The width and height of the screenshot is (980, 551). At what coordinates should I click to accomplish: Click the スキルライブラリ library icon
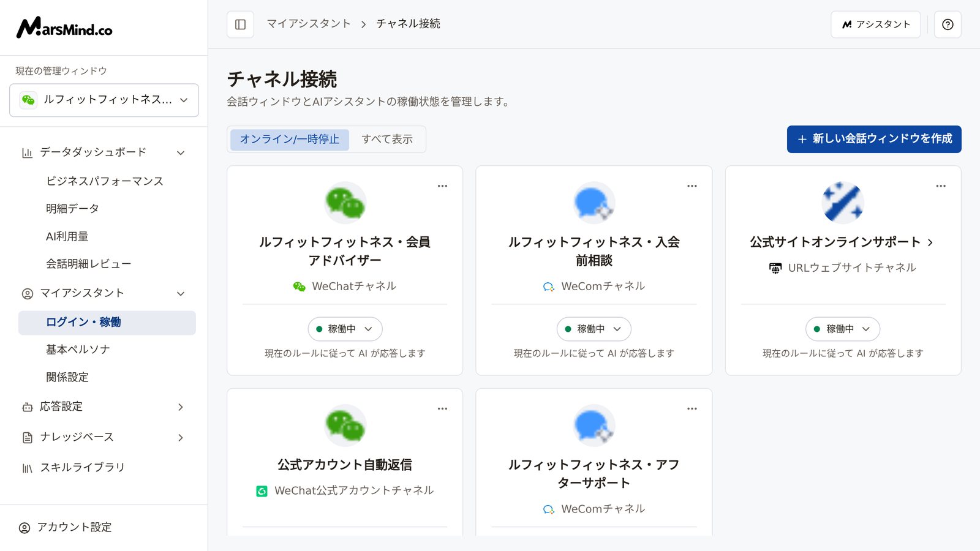(27, 468)
